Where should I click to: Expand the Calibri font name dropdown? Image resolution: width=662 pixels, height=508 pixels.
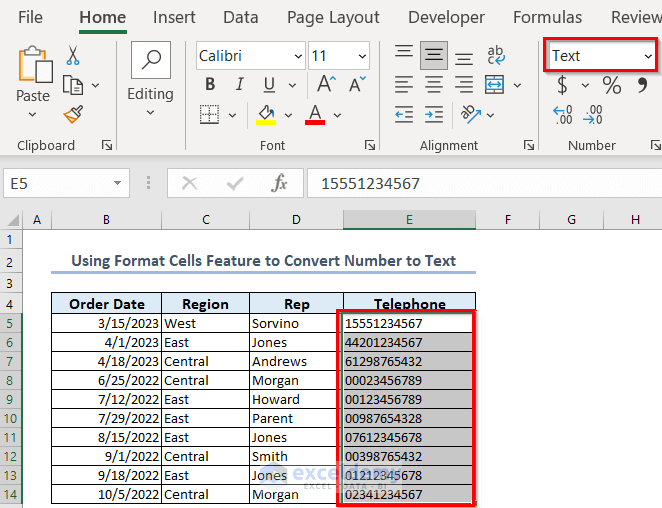pos(297,56)
